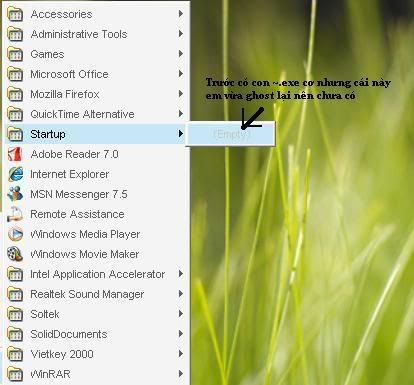Open the Microsoft Office menu label
Image resolution: width=414 pixels, height=385 pixels.
[69, 74]
